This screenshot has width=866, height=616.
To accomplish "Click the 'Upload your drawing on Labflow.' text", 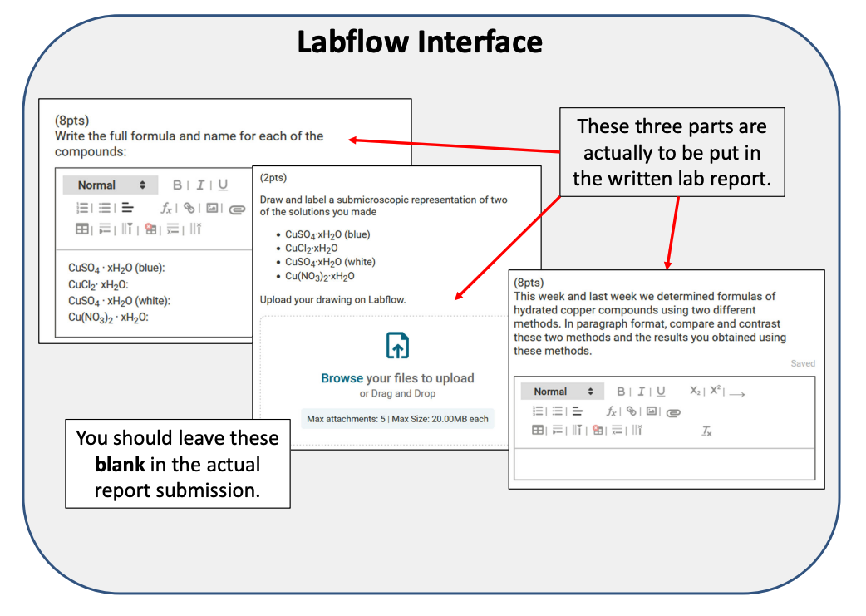I will click(333, 299).
